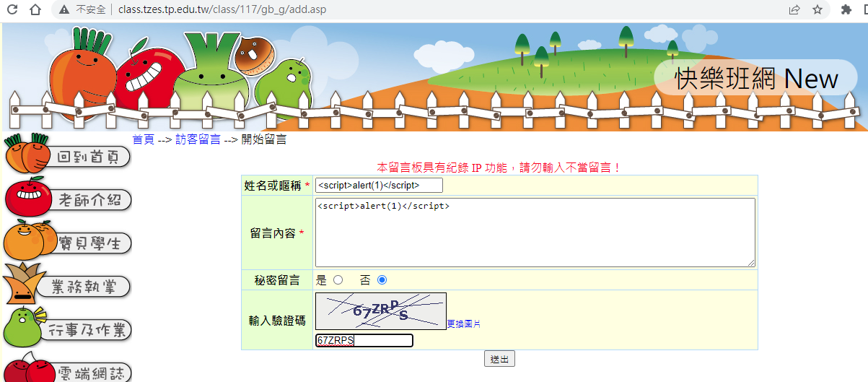Open the 寶貝學生 sidebar menu item
Image resolution: width=868 pixels, height=382 pixels.
pos(69,242)
